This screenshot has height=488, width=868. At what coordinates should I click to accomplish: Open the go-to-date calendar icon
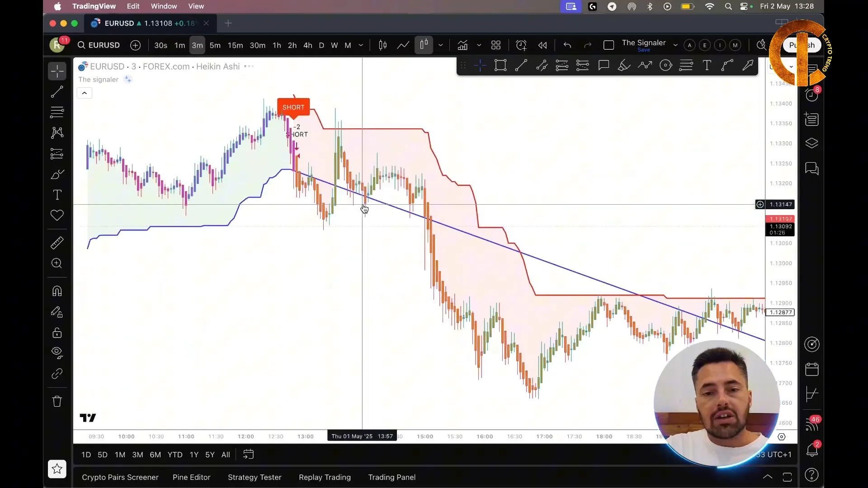coord(248,455)
